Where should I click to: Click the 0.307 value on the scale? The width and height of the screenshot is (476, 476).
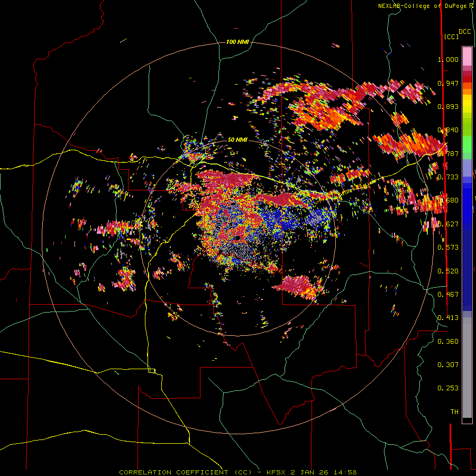click(448, 365)
